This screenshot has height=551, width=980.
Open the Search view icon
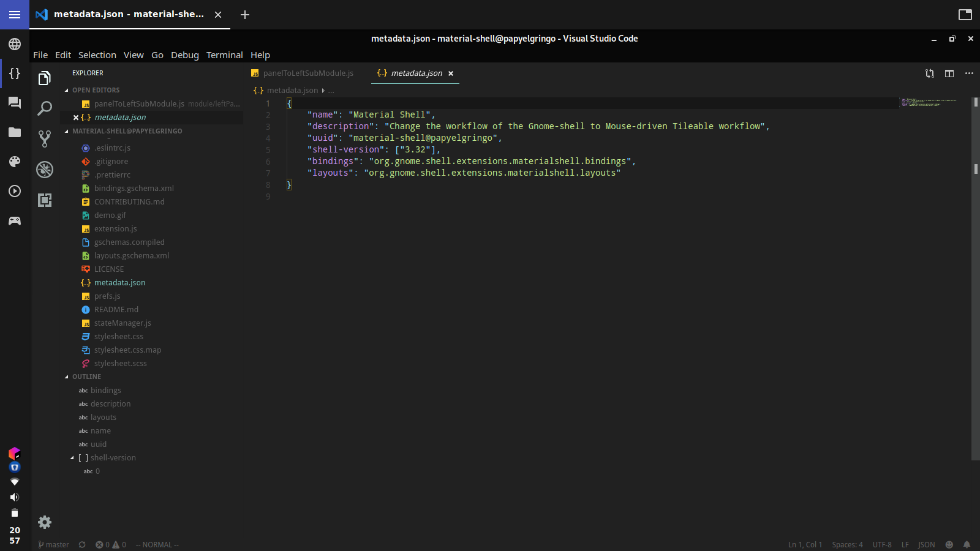coord(45,108)
